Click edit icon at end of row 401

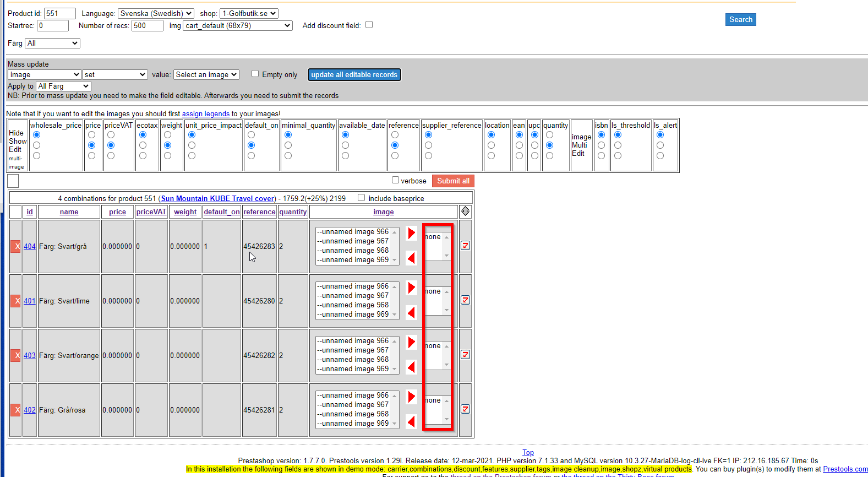pyautogui.click(x=465, y=300)
